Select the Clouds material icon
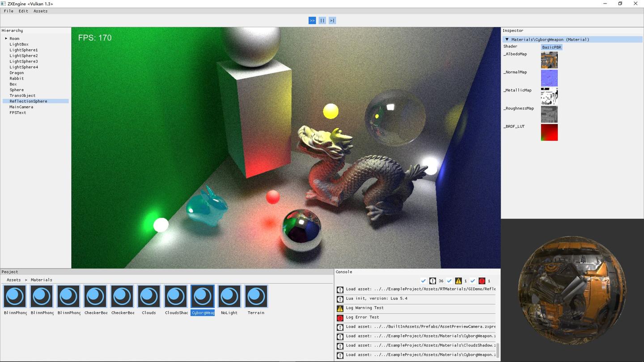This screenshot has height=362, width=644. [x=148, y=296]
